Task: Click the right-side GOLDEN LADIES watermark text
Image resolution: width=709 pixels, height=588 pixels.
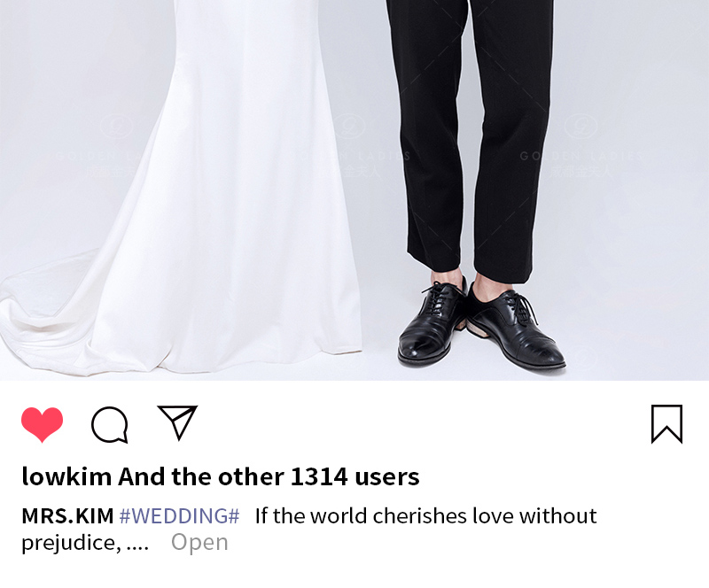Action: (x=581, y=157)
